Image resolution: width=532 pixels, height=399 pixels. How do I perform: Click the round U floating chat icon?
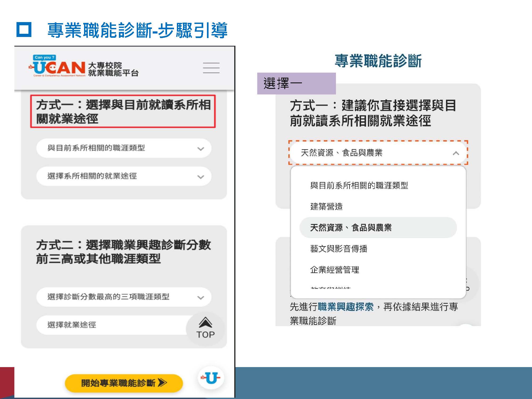[x=211, y=378]
